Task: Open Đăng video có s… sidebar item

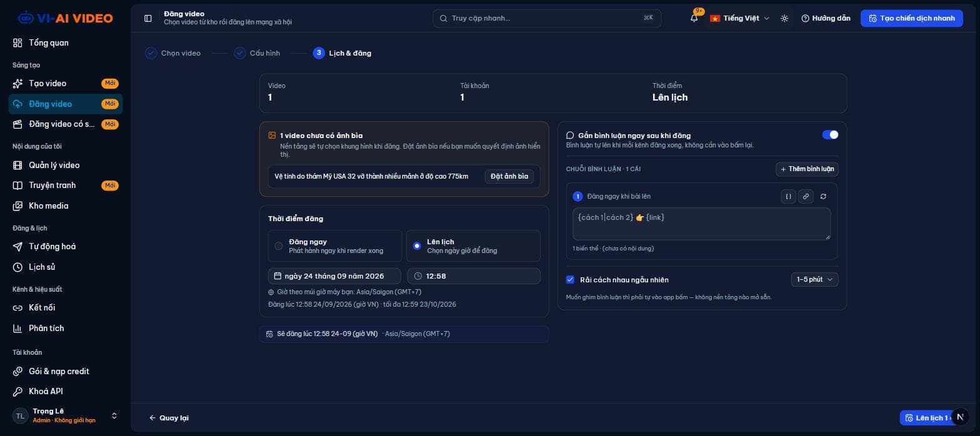Action: 66,124
